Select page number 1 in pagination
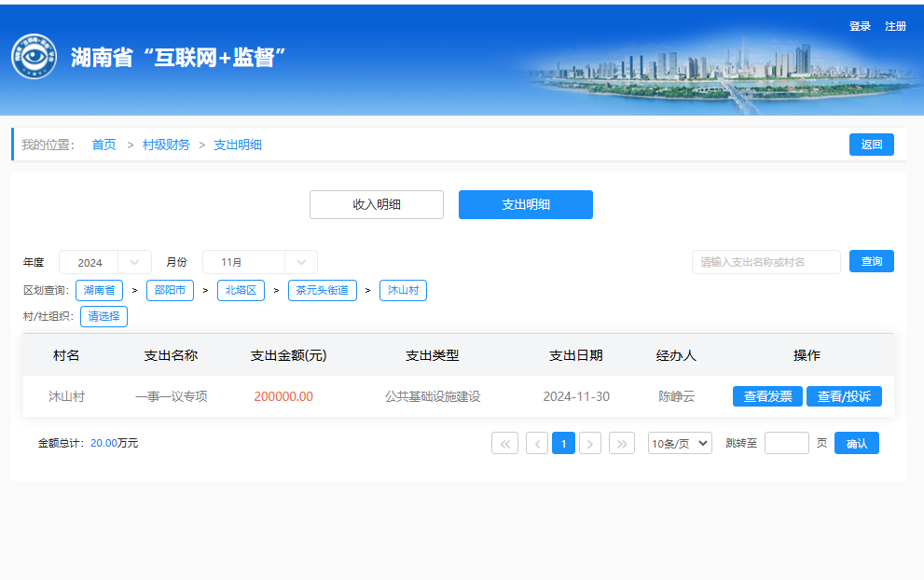The width and height of the screenshot is (924, 580). (x=563, y=443)
